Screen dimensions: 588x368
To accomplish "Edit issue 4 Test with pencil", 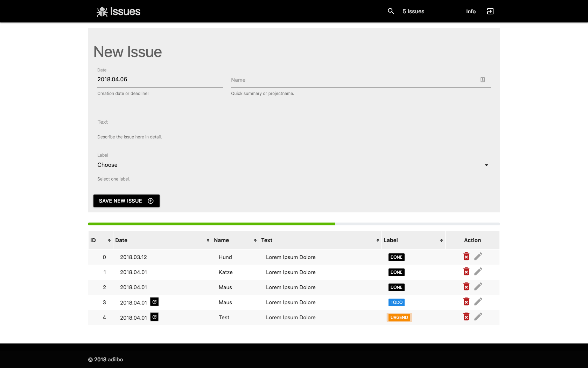I will (478, 317).
